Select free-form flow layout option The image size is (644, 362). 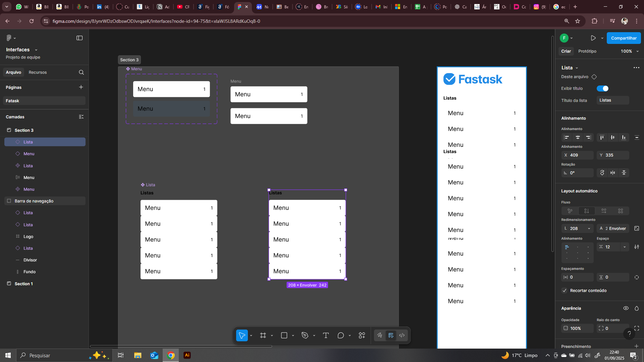click(x=570, y=211)
